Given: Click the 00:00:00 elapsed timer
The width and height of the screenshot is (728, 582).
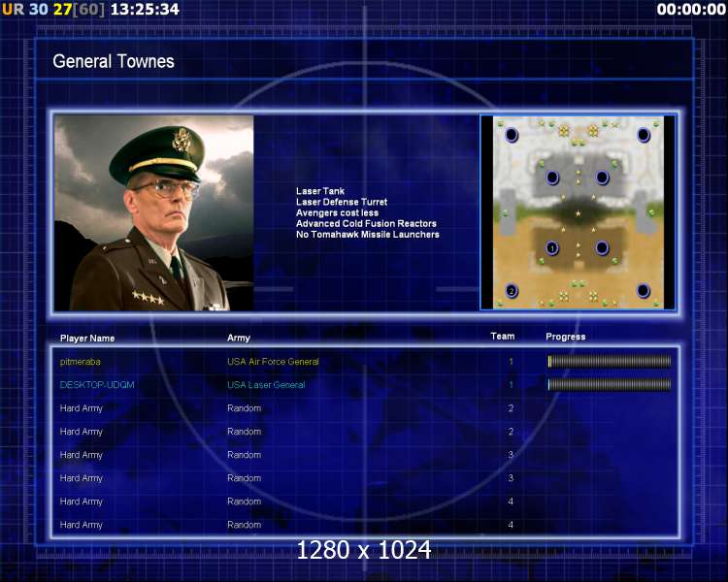Looking at the screenshot, I should (x=691, y=10).
